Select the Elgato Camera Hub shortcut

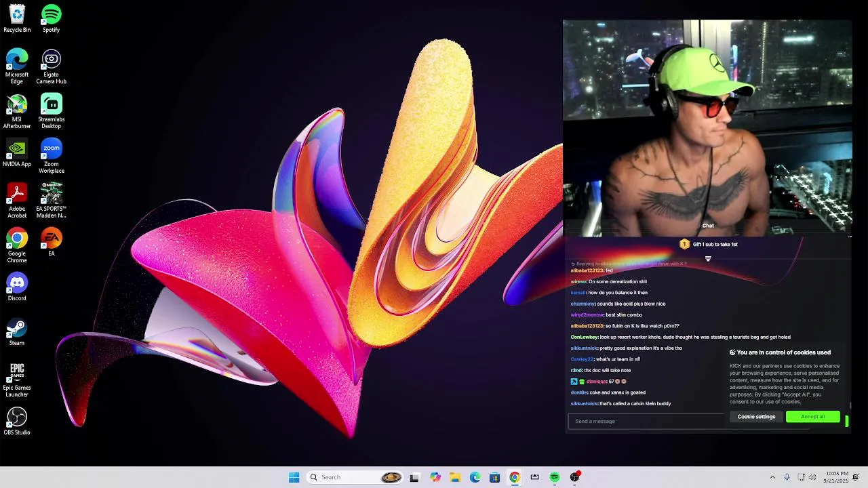(51, 66)
